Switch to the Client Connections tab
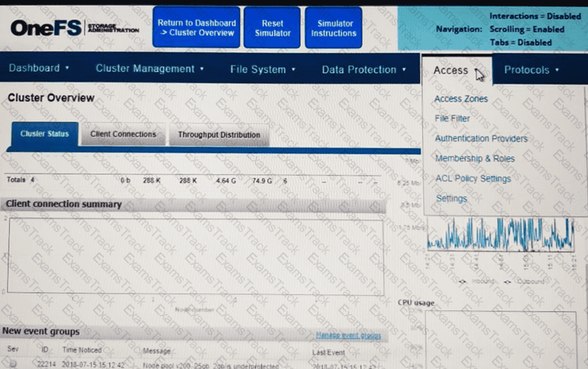Screen dimensions: 588x369 coord(123,134)
